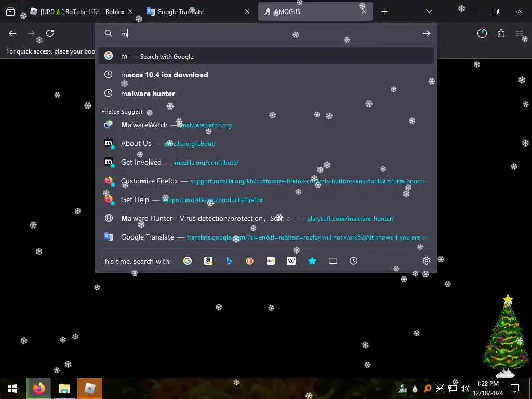Open the volume speaker tray icon

(x=465, y=389)
